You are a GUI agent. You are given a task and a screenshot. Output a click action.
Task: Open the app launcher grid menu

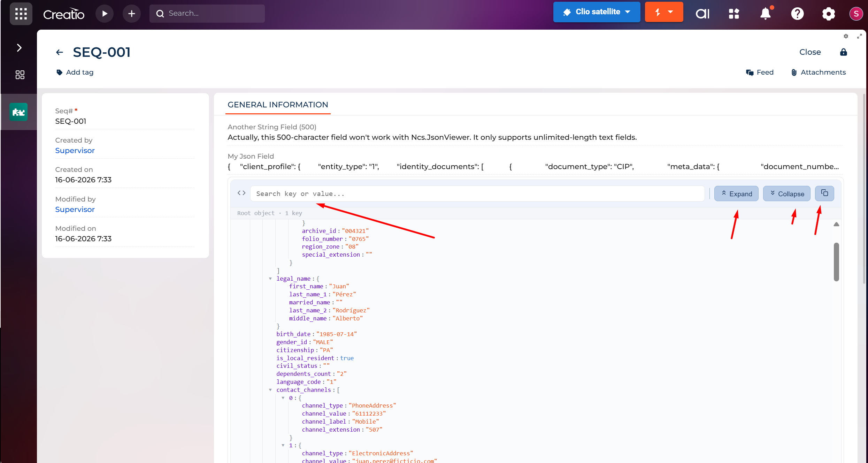(21, 14)
